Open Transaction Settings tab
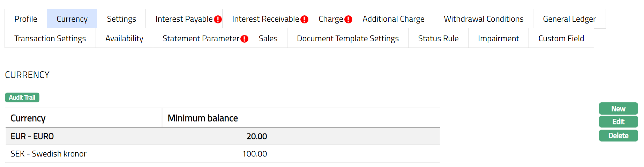644x167 pixels. pos(50,38)
